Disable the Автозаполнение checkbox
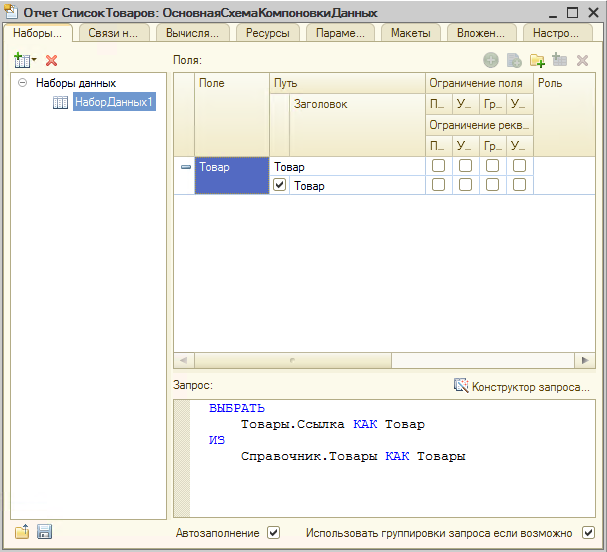 click(274, 533)
